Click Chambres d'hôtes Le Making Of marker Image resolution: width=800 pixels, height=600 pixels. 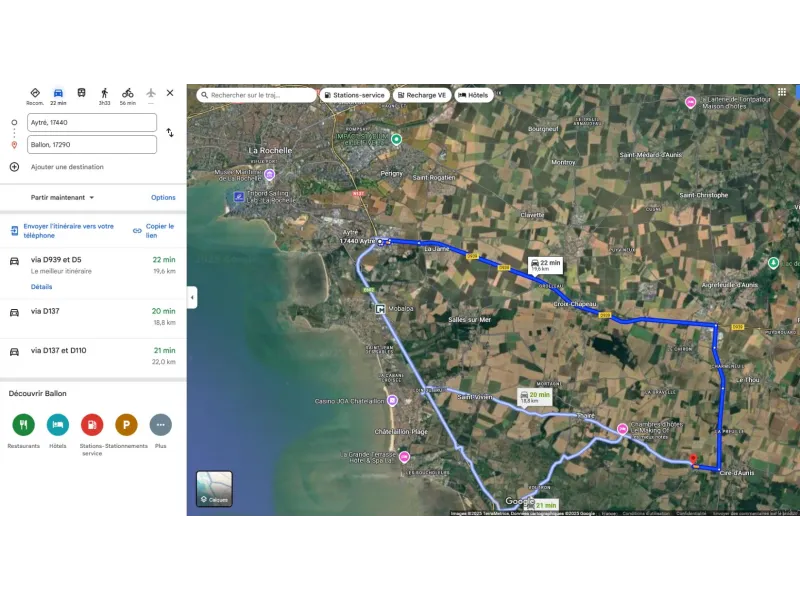point(622,429)
